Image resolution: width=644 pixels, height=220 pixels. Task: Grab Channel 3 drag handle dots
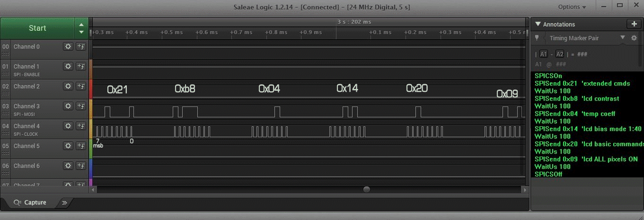tap(6, 114)
